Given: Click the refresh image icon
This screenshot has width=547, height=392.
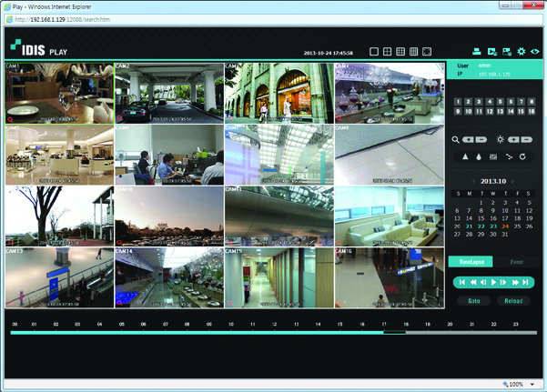Looking at the screenshot, I should (522, 157).
